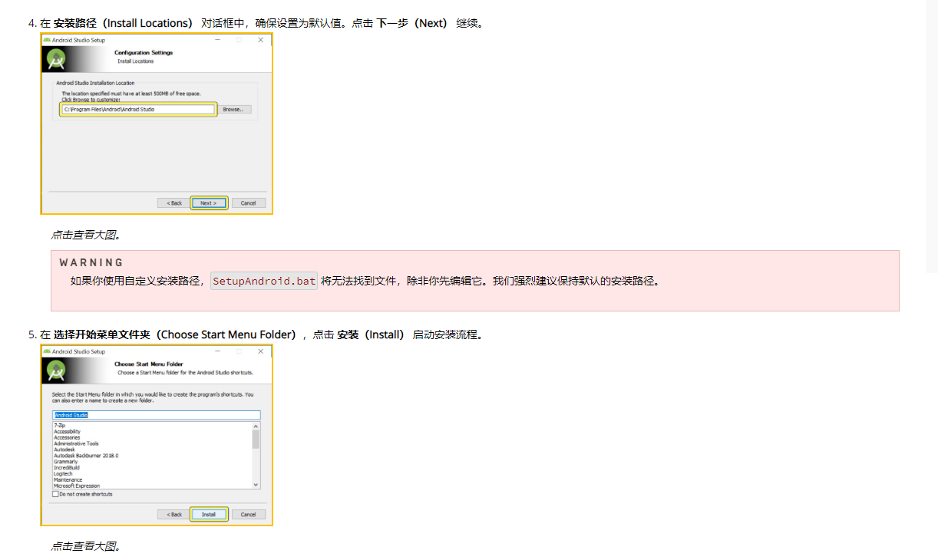
Task: Click the folder list scrollbar thumb
Action: click(x=256, y=439)
